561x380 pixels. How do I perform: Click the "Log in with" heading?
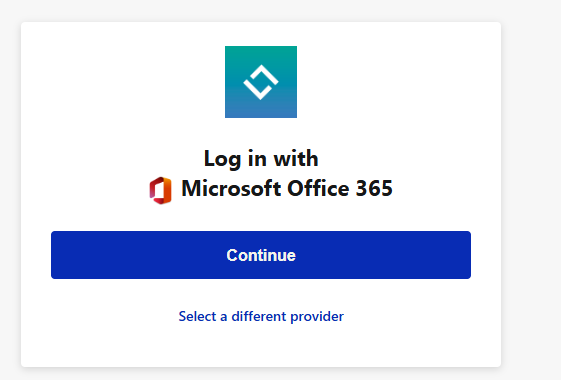tap(261, 159)
